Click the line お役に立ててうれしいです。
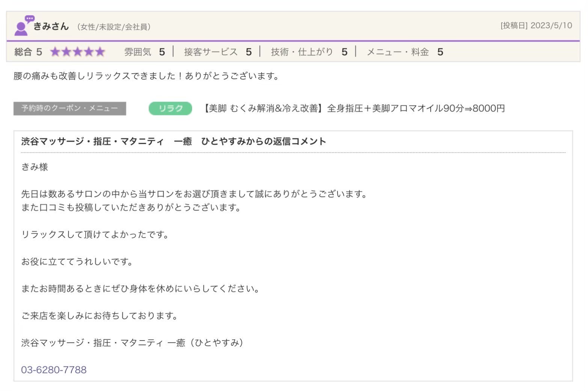Image resolution: width=588 pixels, height=392 pixels. point(77,262)
